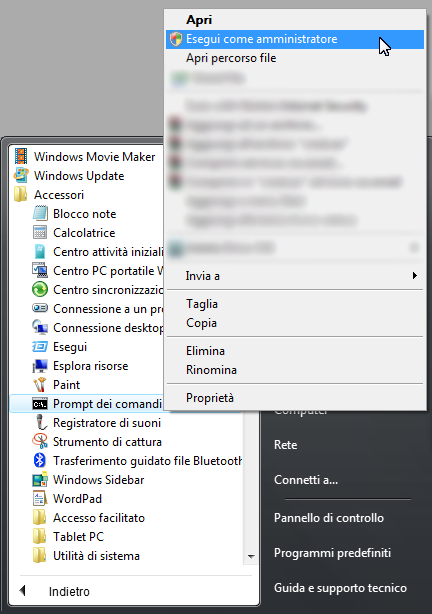Go back with the Indietro button
Image resolution: width=432 pixels, height=614 pixels.
pyautogui.click(x=55, y=591)
